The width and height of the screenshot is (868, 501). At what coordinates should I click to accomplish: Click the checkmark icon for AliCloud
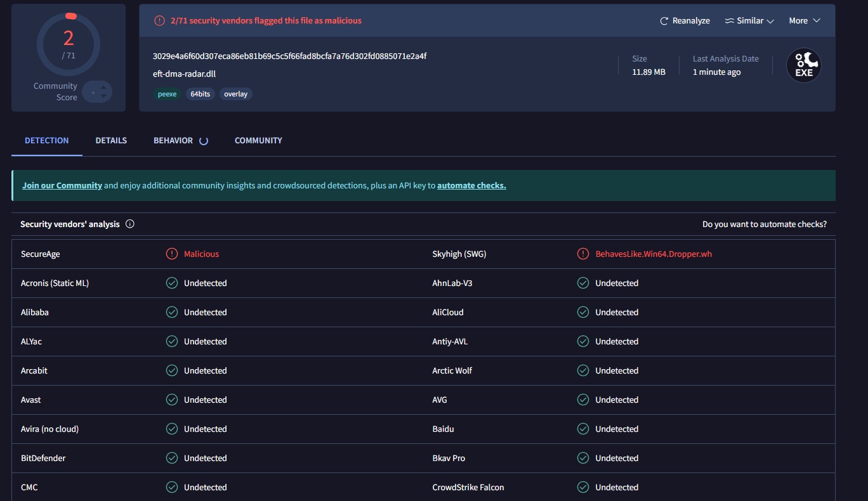click(583, 312)
